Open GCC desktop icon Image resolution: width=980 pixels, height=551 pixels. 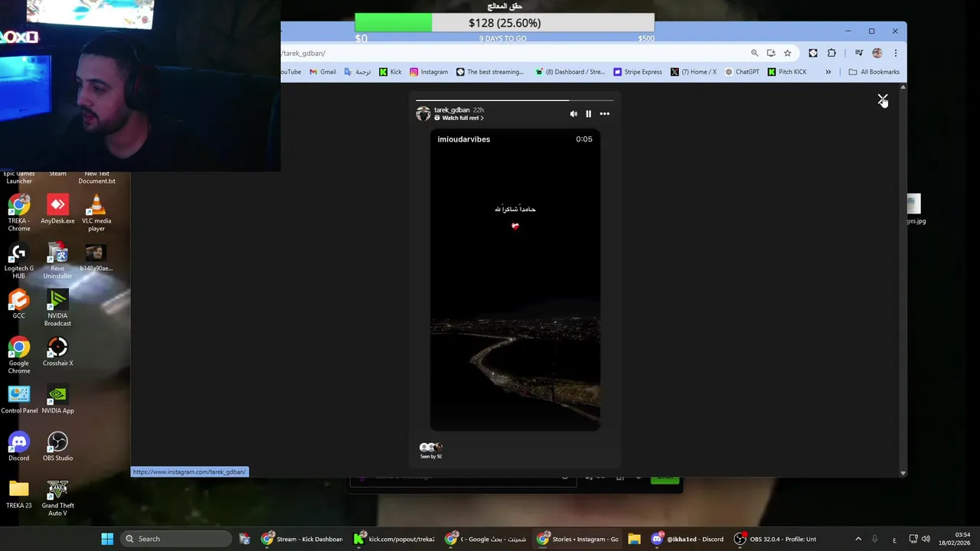(x=19, y=304)
